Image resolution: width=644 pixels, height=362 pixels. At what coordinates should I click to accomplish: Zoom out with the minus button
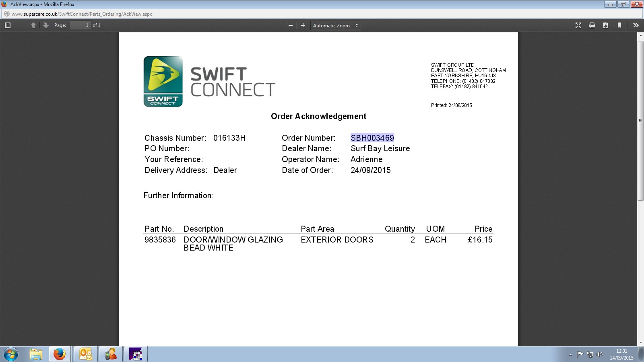click(x=291, y=25)
